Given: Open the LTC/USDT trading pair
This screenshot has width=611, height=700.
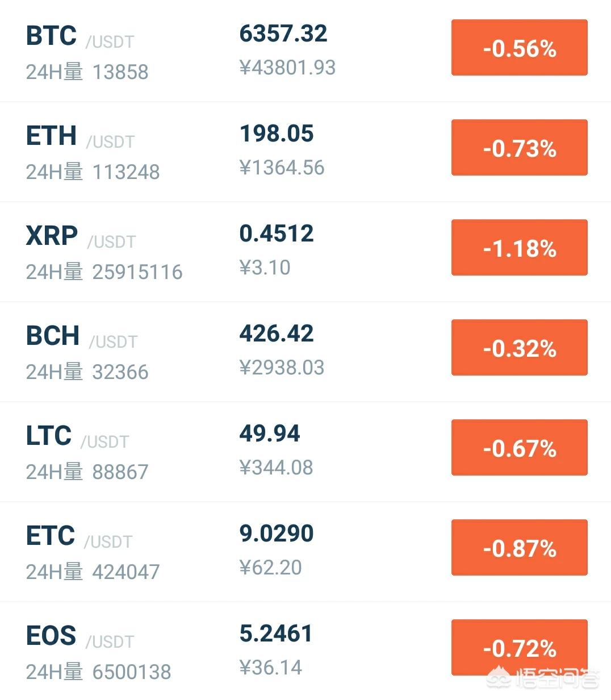Looking at the screenshot, I should point(305,452).
